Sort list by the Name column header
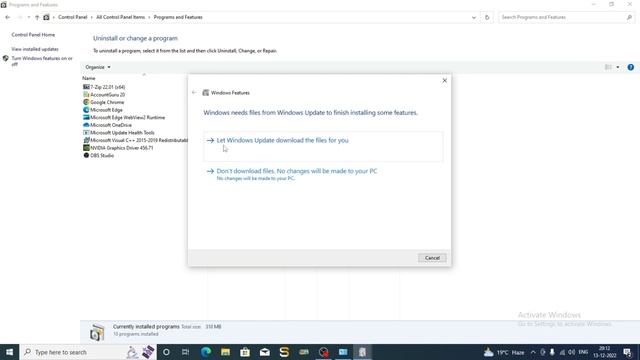 point(89,78)
